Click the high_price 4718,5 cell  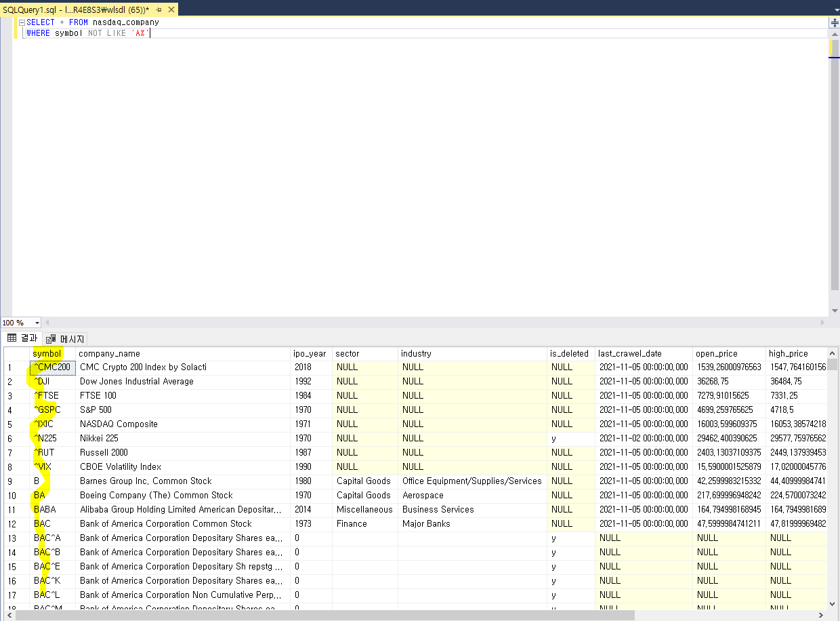point(797,410)
